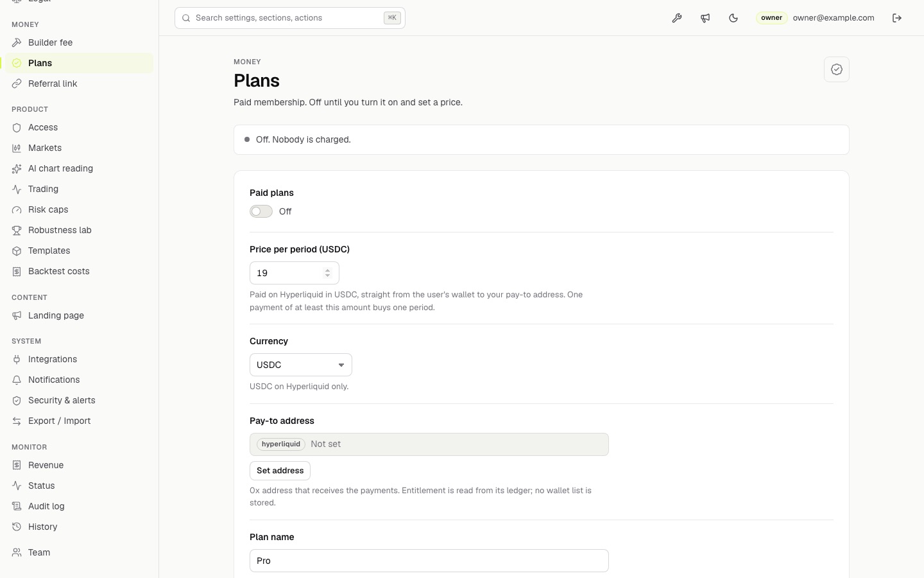Screen dimensions: 924x578
Task: Click the Integrations plug icon
Action: [17, 359]
